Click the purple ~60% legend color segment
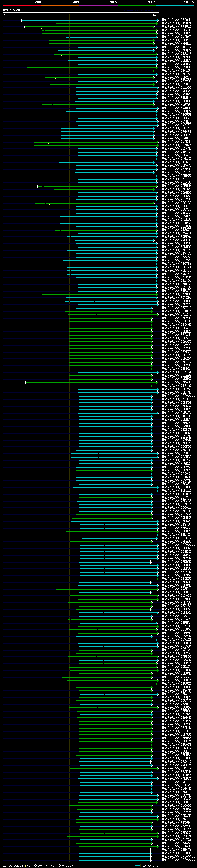 [x=99, y=6]
